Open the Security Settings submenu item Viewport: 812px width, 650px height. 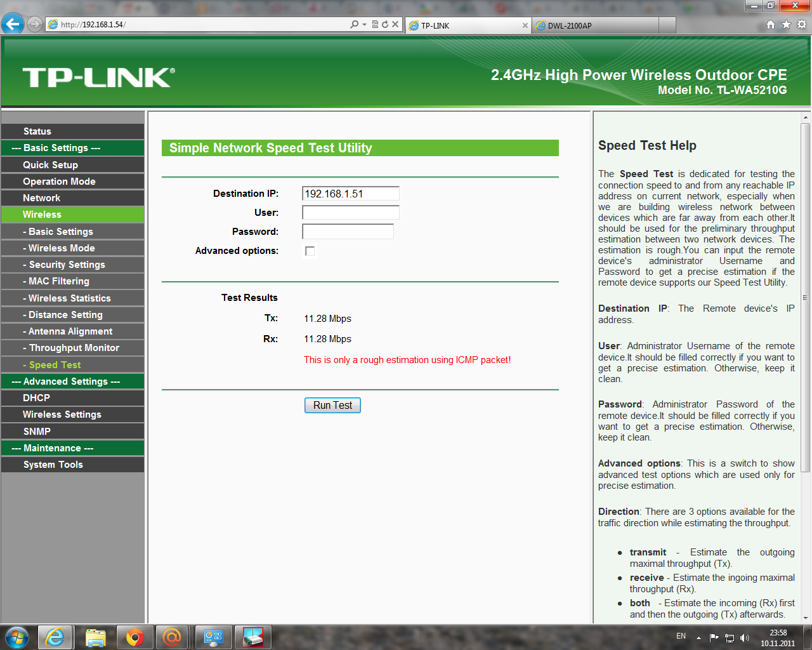pos(72,265)
